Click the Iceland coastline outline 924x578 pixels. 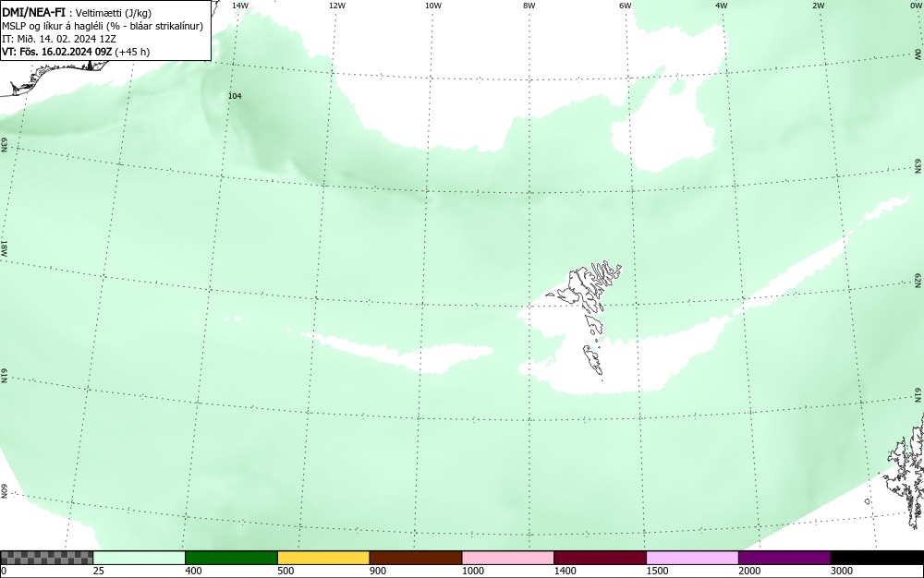point(56,78)
